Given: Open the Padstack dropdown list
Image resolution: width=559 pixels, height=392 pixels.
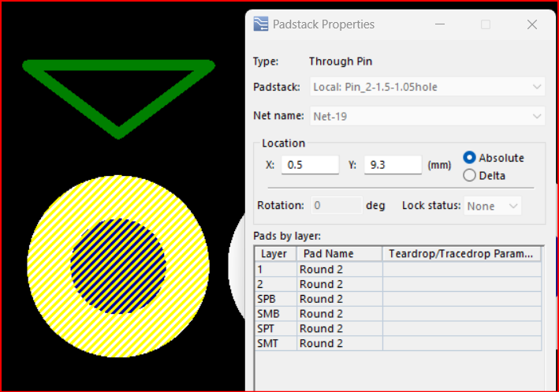Looking at the screenshot, I should [x=537, y=87].
